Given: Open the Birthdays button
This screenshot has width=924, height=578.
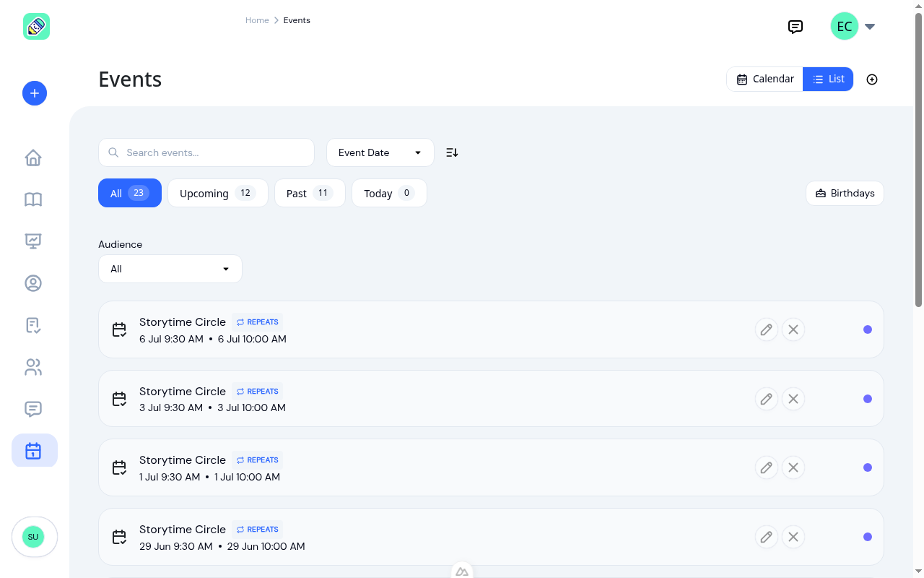Looking at the screenshot, I should 845,193.
